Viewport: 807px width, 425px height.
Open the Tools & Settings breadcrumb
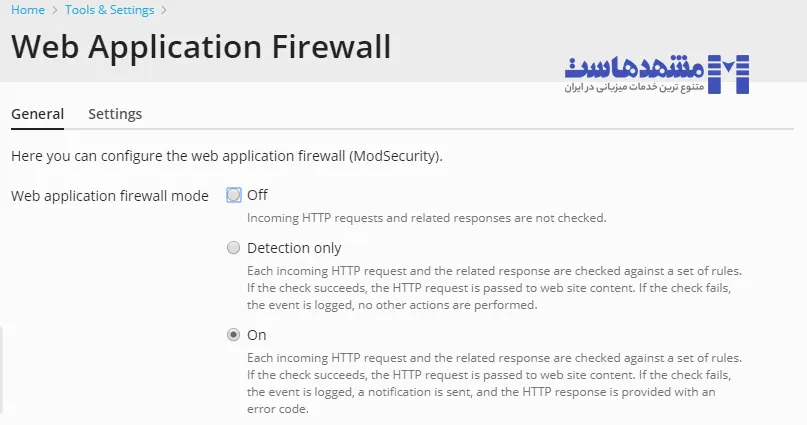pyautogui.click(x=109, y=10)
